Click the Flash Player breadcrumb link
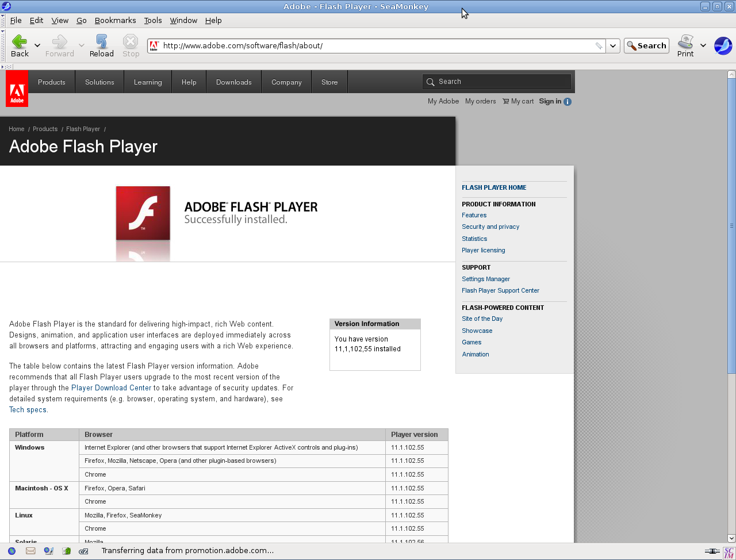The width and height of the screenshot is (736, 560). point(83,129)
